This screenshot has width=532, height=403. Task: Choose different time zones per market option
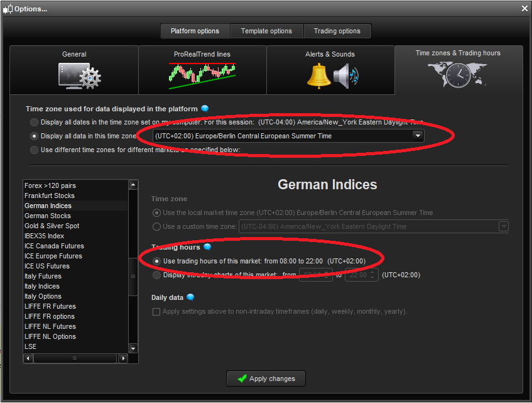(x=35, y=150)
